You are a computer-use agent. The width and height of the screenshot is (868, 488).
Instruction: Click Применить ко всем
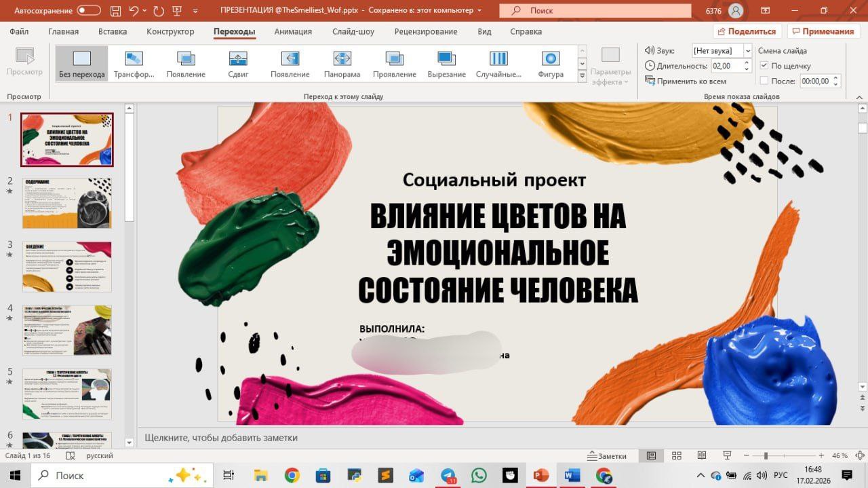click(686, 81)
